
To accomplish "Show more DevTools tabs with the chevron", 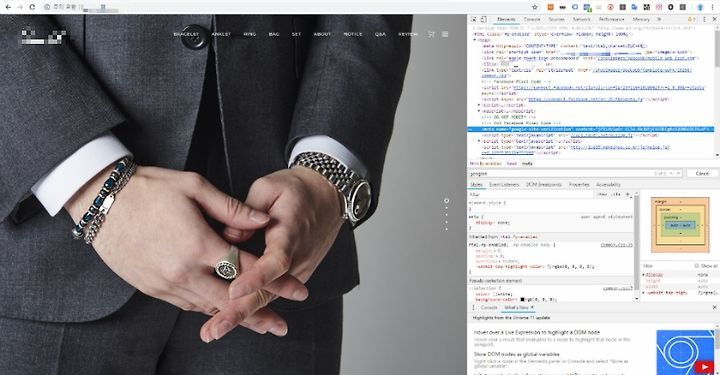I will (659, 19).
